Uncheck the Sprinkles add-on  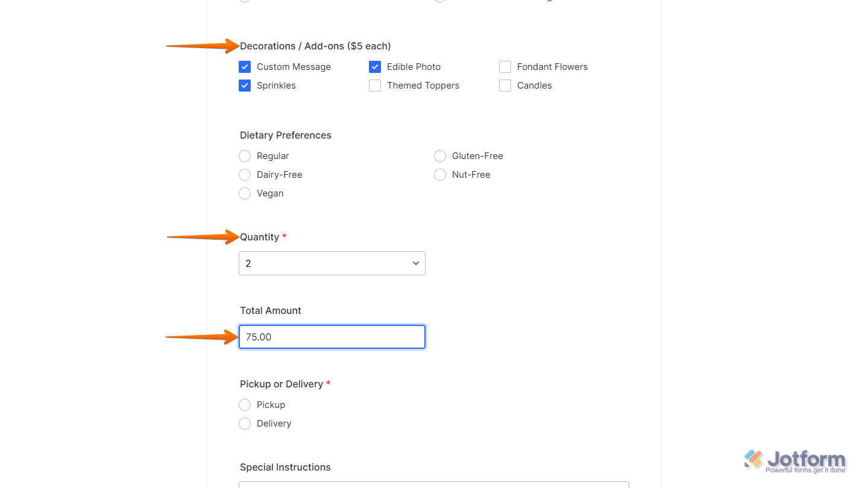coord(245,85)
